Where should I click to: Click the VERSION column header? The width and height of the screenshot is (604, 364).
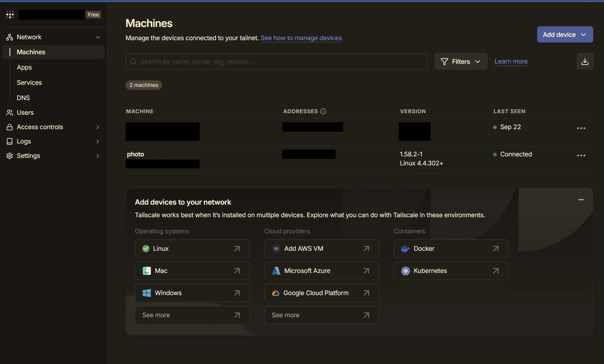pyautogui.click(x=413, y=111)
